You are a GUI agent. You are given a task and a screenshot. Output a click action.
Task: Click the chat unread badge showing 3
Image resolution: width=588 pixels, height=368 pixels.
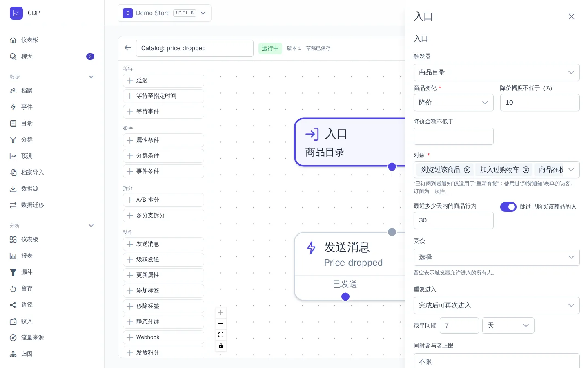tap(90, 56)
